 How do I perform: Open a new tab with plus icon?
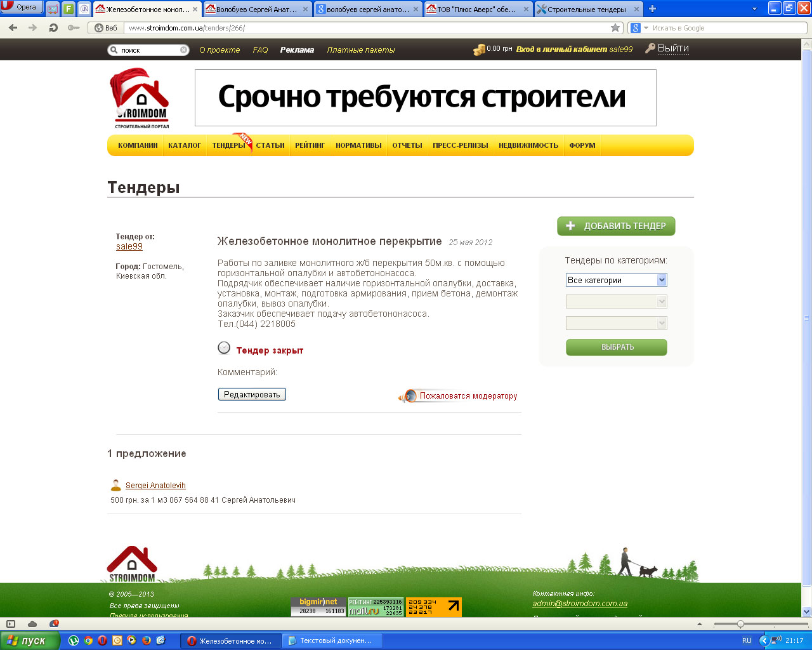click(x=652, y=9)
